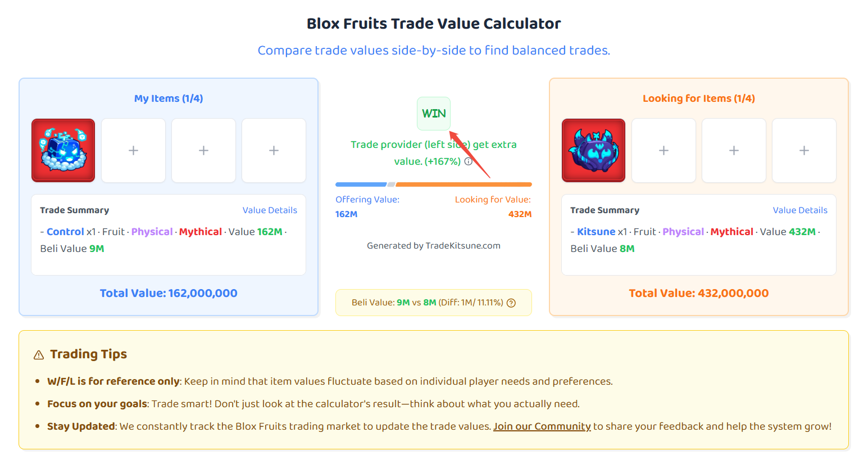The image size is (868, 455).
Task: Open Value Details in Looking for Items summary
Action: pos(800,210)
